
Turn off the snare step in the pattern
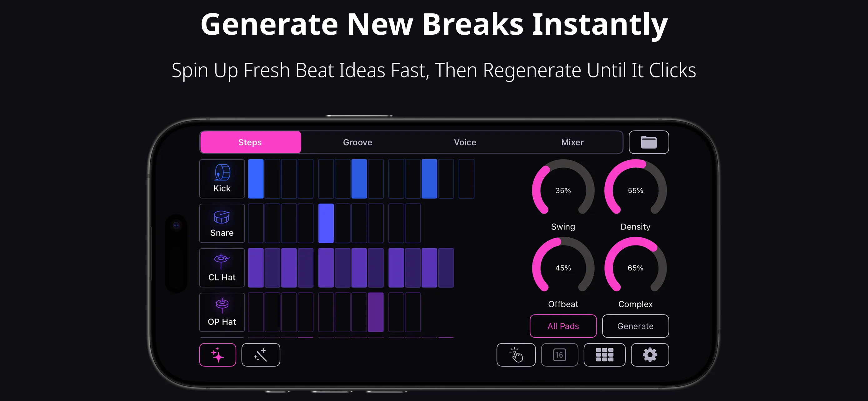(x=326, y=223)
